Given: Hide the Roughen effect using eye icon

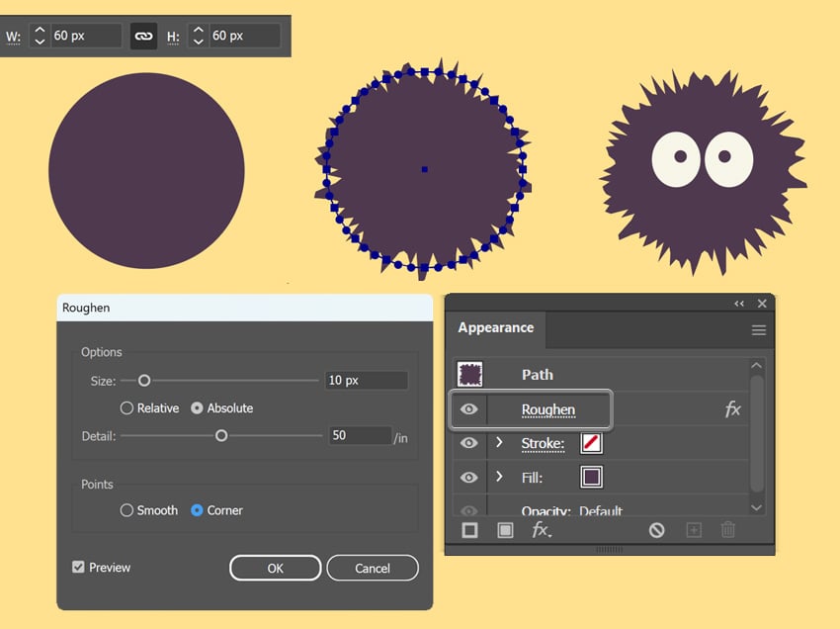Looking at the screenshot, I should 469,409.
